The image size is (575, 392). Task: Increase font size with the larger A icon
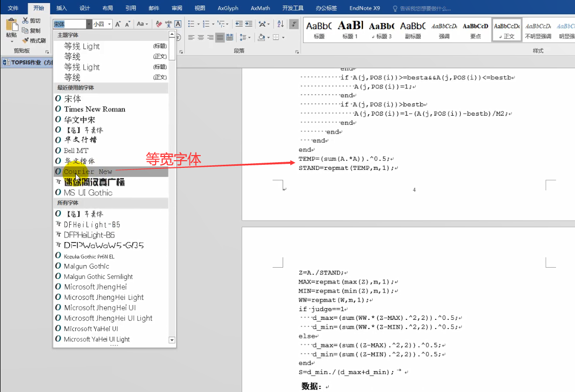point(118,24)
